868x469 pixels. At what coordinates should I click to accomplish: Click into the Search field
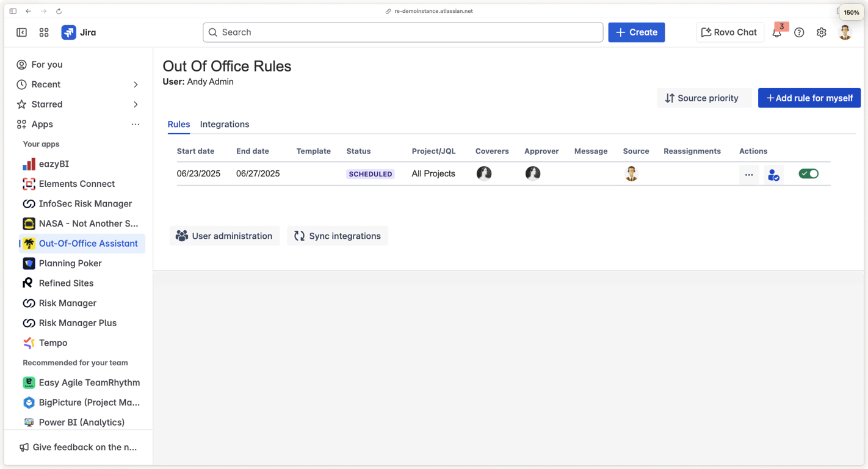[x=403, y=32]
